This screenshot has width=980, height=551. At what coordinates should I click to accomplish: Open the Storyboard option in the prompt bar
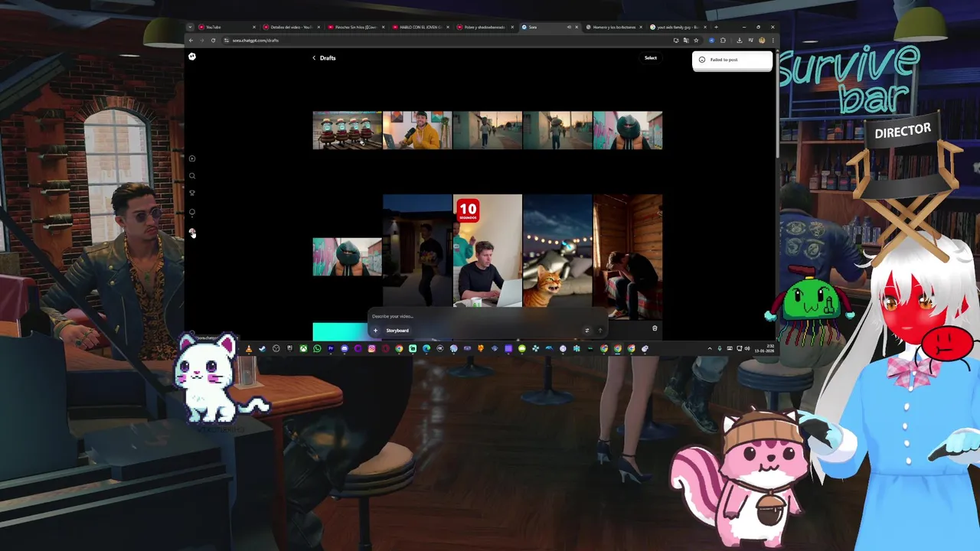point(397,331)
